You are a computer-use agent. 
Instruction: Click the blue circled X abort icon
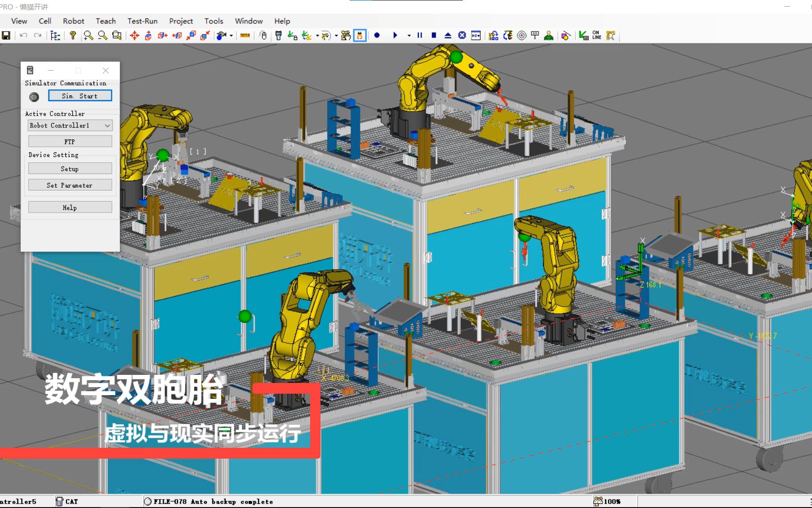pyautogui.click(x=462, y=36)
